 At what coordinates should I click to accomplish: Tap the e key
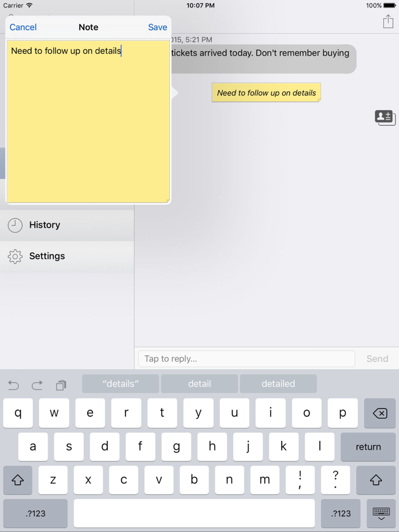[x=90, y=413]
